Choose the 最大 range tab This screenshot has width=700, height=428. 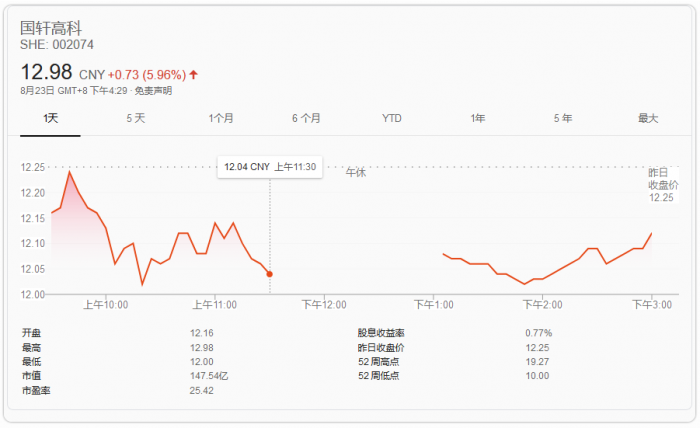(x=648, y=118)
